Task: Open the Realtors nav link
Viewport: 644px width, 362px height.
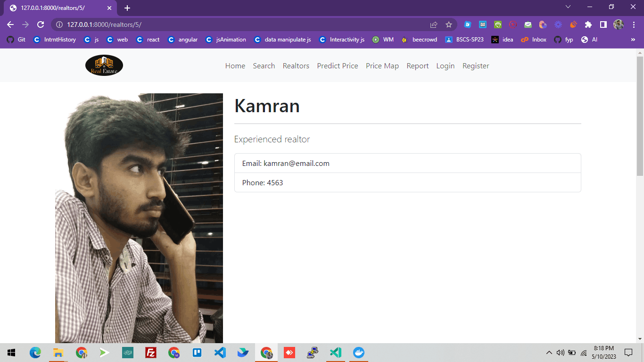Action: [296, 66]
